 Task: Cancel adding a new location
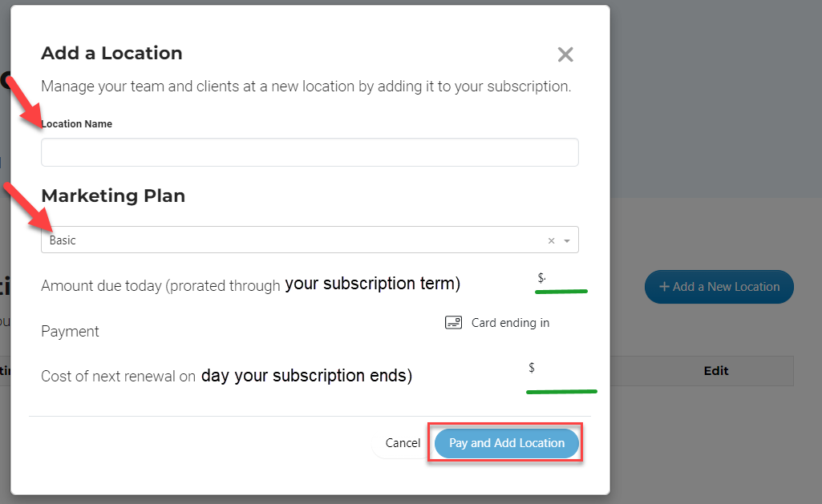(403, 443)
